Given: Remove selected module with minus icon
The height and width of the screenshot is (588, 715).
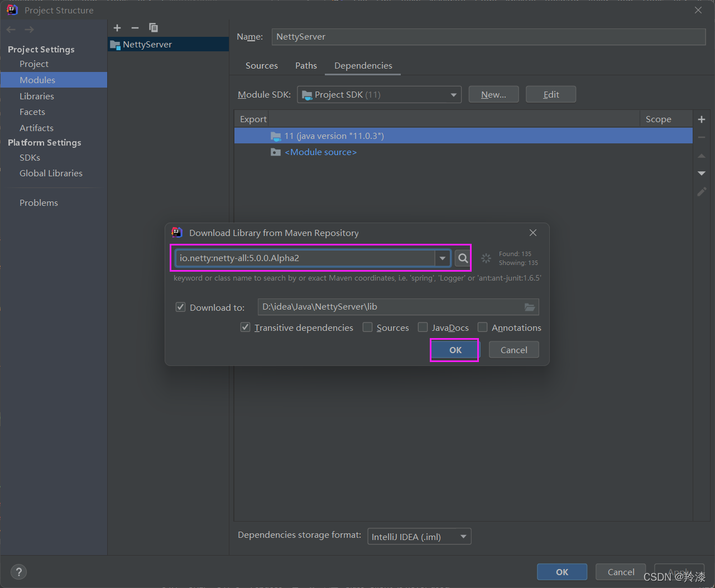Looking at the screenshot, I should (135, 28).
